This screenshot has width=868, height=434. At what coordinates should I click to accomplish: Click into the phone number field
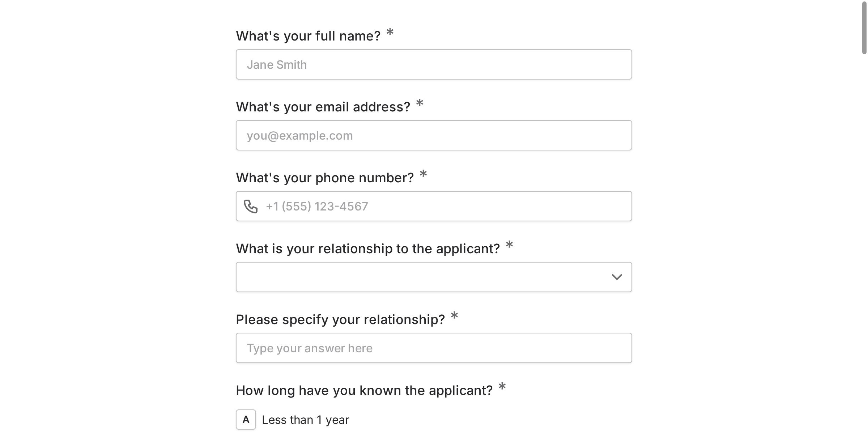445,206
